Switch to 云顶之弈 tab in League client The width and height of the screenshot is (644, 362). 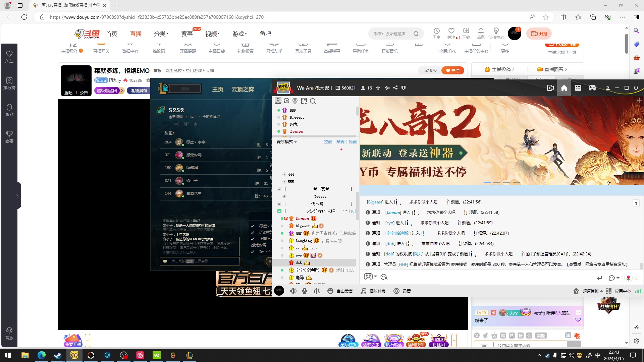pyautogui.click(x=243, y=89)
